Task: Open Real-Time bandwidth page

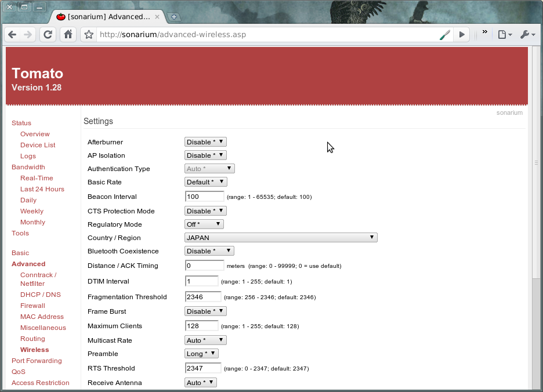Action: [x=37, y=178]
